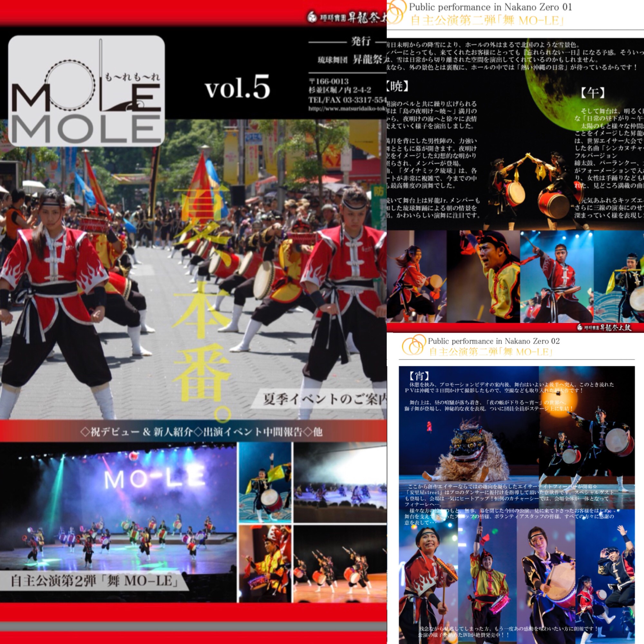Open the page 01 photo of the woman under pink lighting
The width and height of the screenshot is (644, 644).
tap(417, 276)
